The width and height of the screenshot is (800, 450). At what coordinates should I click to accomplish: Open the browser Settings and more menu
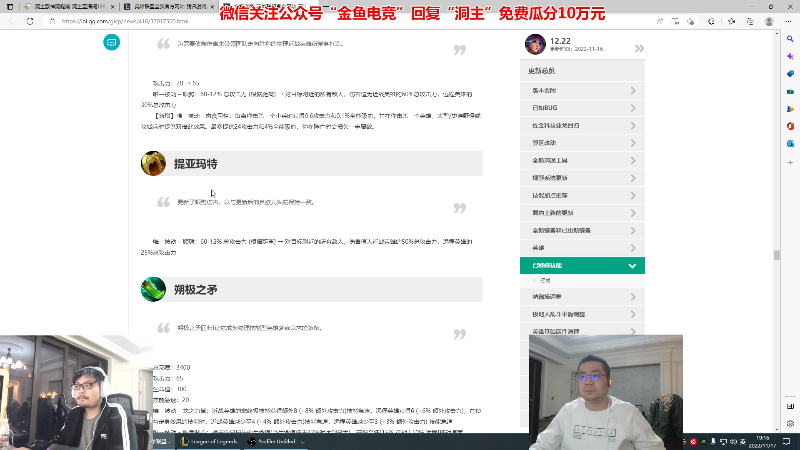click(788, 21)
